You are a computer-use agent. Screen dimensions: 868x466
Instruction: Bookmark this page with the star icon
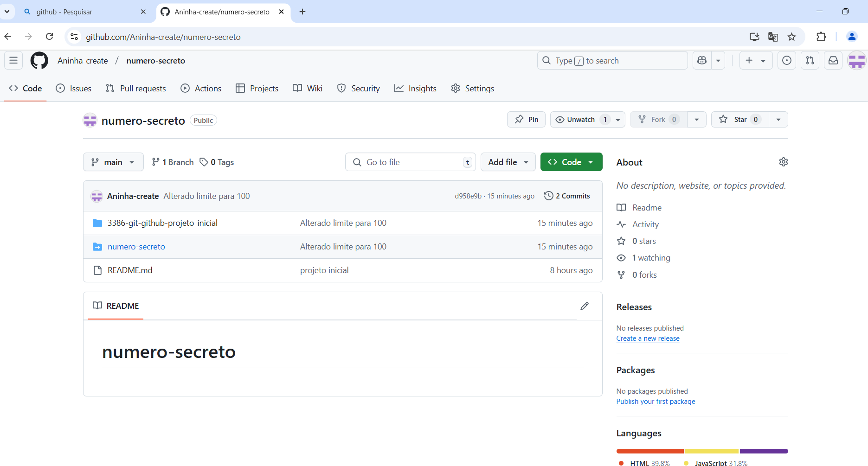pyautogui.click(x=791, y=37)
